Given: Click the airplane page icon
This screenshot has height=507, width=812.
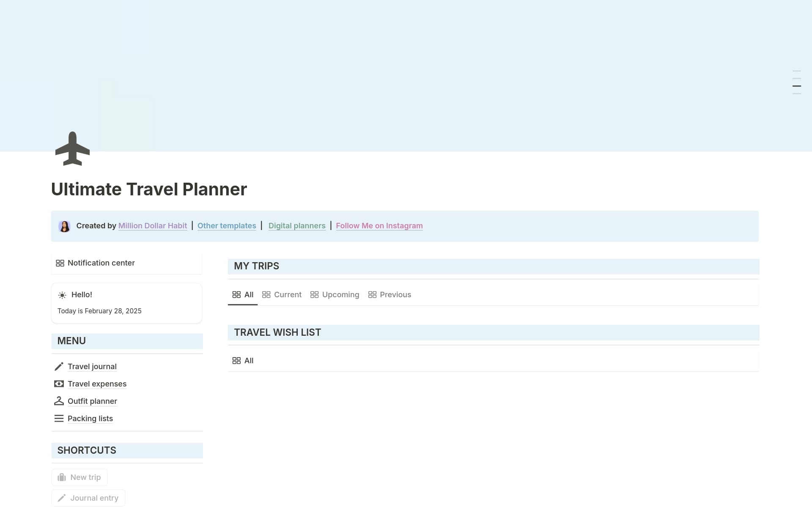Looking at the screenshot, I should coord(72,148).
